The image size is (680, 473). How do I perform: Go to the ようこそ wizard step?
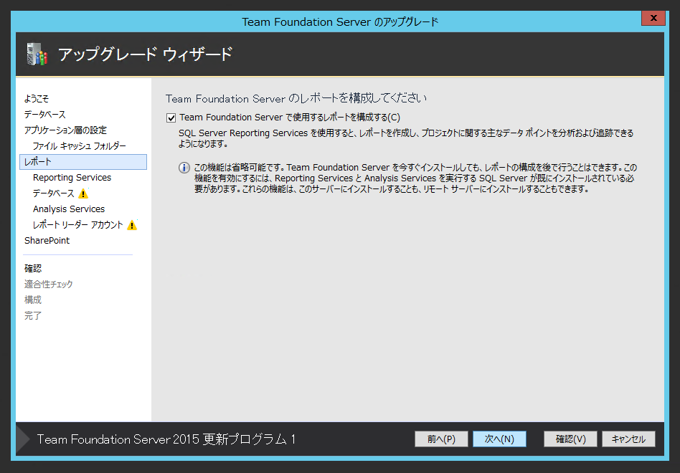point(36,99)
